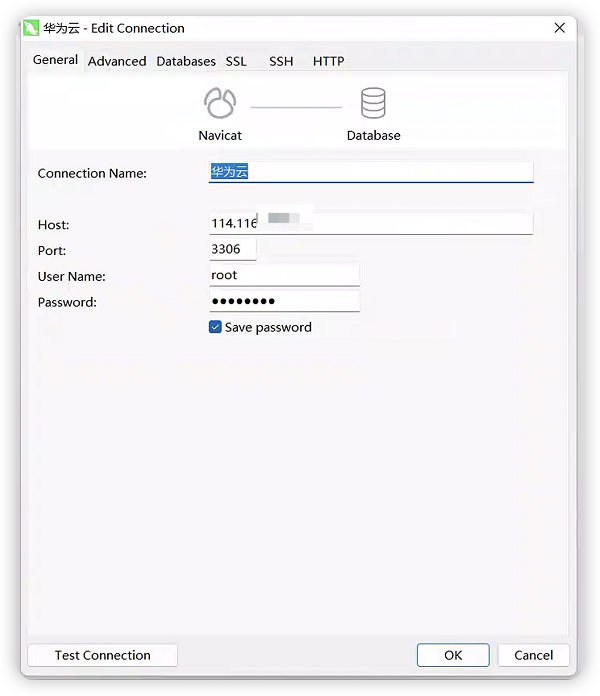Click the Navicat logo in the title bar
The image size is (600, 696).
click(x=31, y=28)
